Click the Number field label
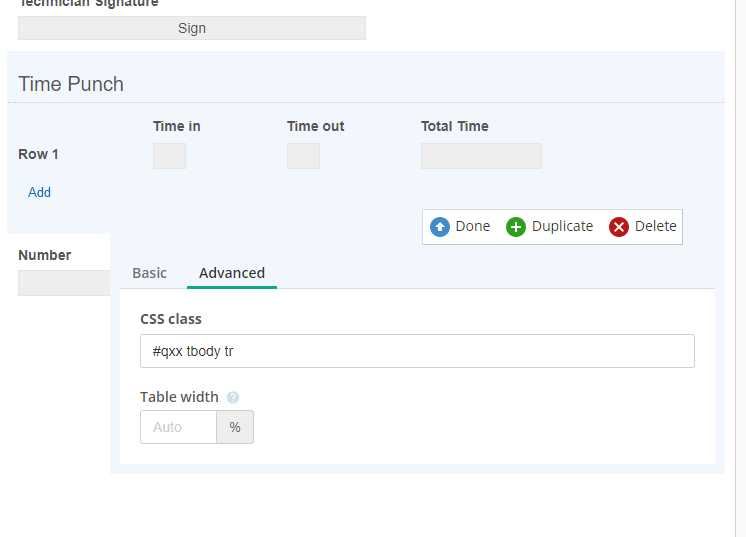This screenshot has height=537, width=746. [x=45, y=255]
